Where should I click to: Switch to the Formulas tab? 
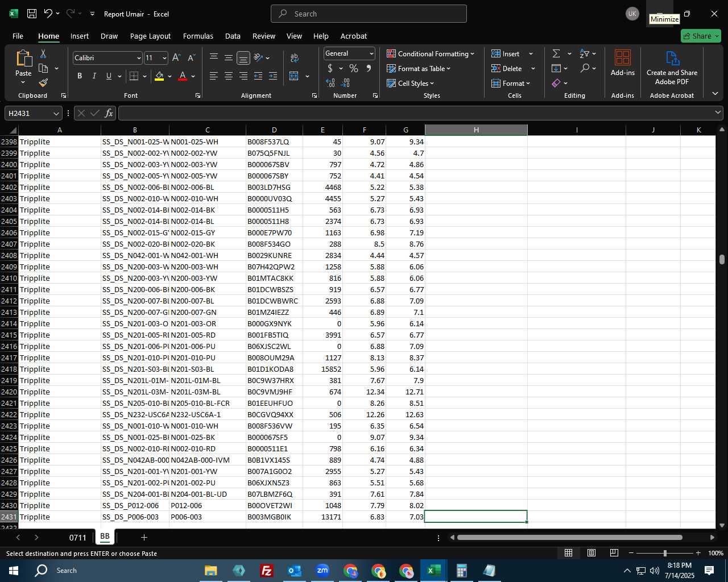[198, 36]
